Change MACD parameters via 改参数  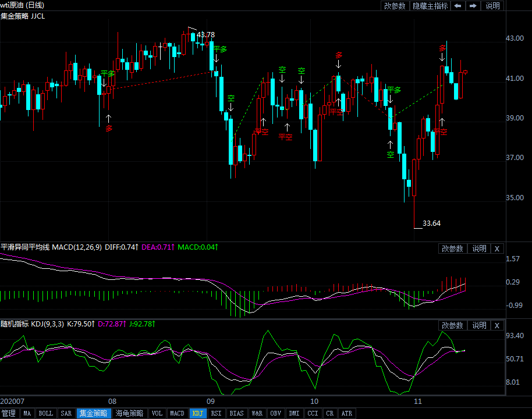pos(452,248)
